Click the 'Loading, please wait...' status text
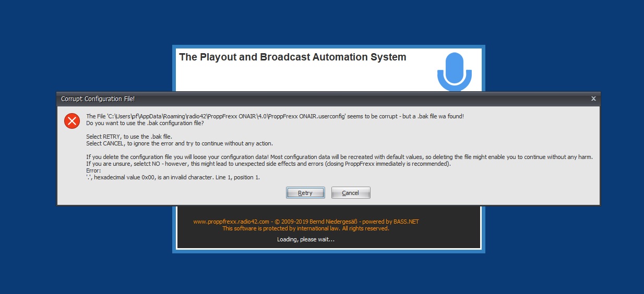Image resolution: width=644 pixels, height=294 pixels. coord(305,240)
